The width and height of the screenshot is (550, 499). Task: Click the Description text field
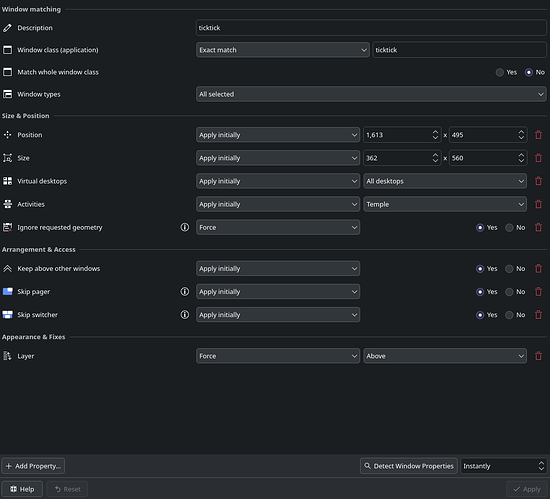[371, 28]
